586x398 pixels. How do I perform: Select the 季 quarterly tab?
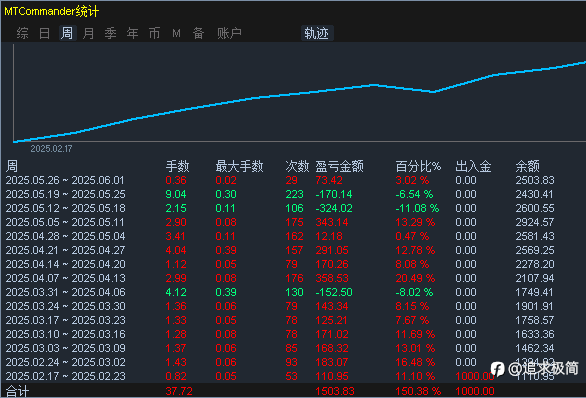click(x=111, y=33)
